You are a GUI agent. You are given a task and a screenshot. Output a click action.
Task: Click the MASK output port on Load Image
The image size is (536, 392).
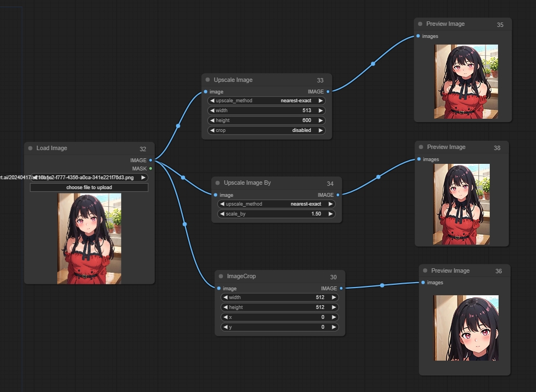tap(151, 169)
